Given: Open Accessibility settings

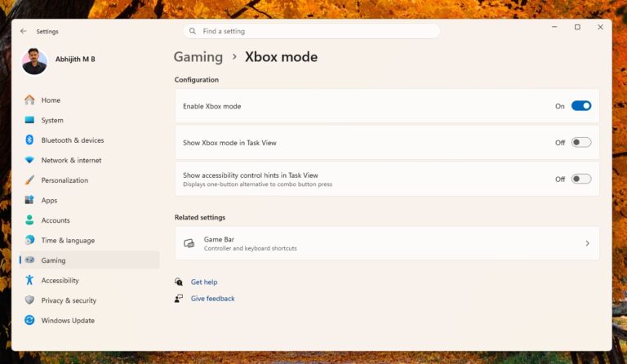Looking at the screenshot, I should pos(90,280).
